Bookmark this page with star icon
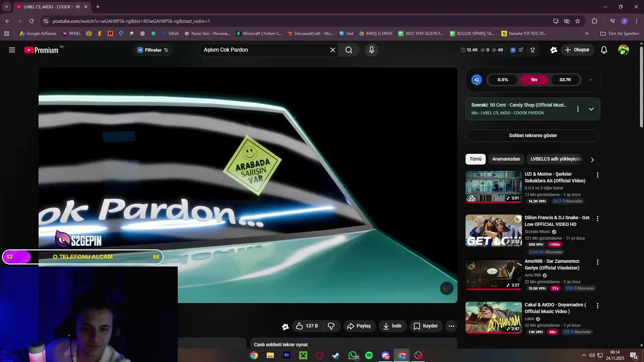644x362 pixels. click(578, 21)
